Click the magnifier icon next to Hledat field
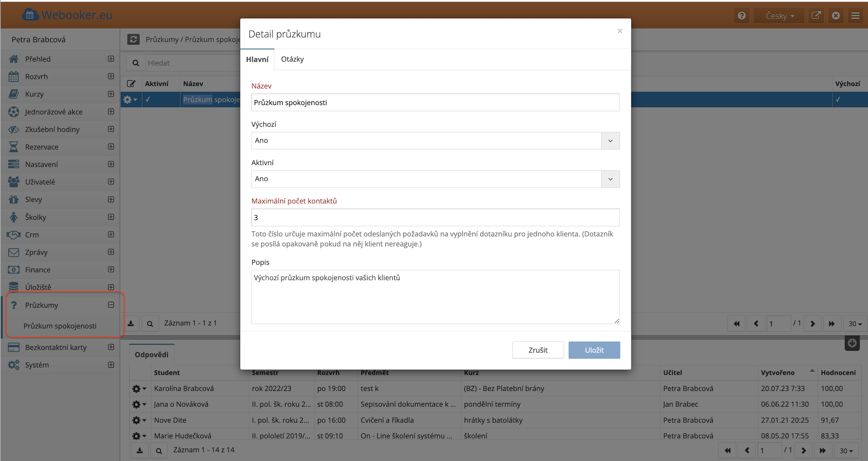Viewport: 868px width, 461px height. tap(136, 63)
